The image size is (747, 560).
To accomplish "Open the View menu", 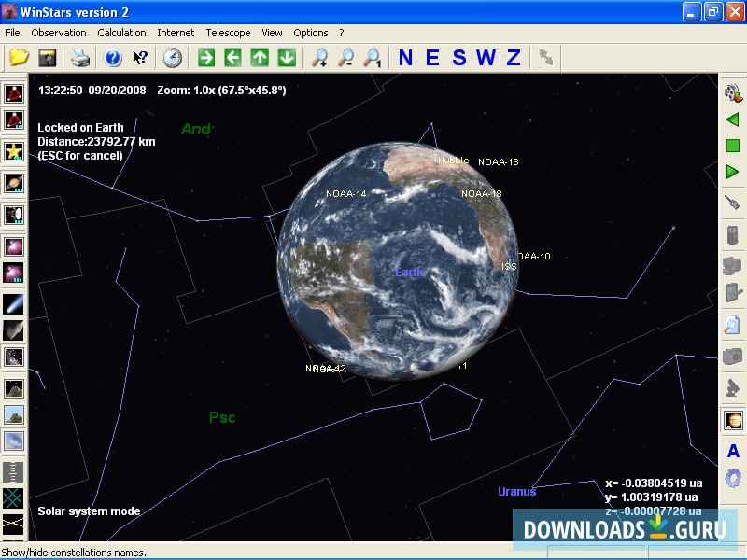I will (x=272, y=33).
